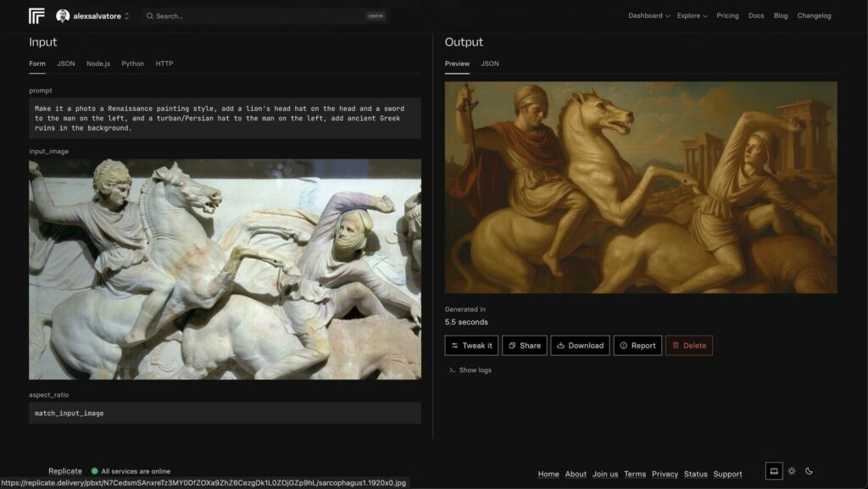Click the alert icon on Report
This screenshot has height=489, width=868.
pos(624,346)
